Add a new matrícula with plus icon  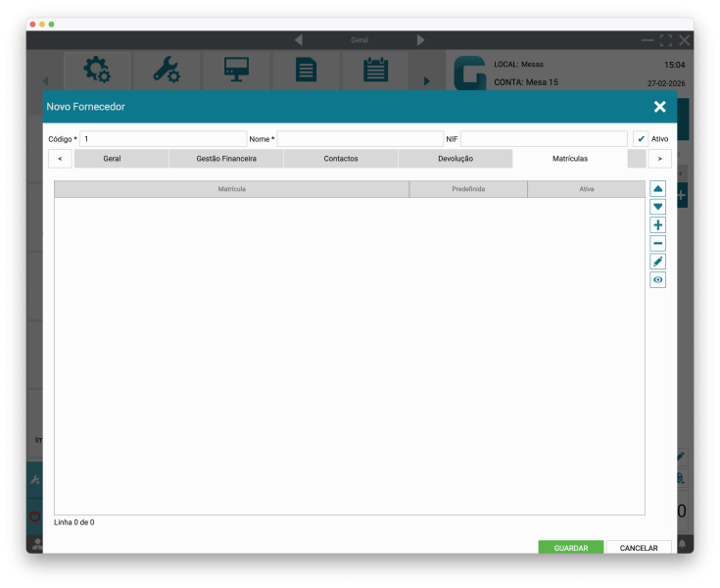(657, 225)
